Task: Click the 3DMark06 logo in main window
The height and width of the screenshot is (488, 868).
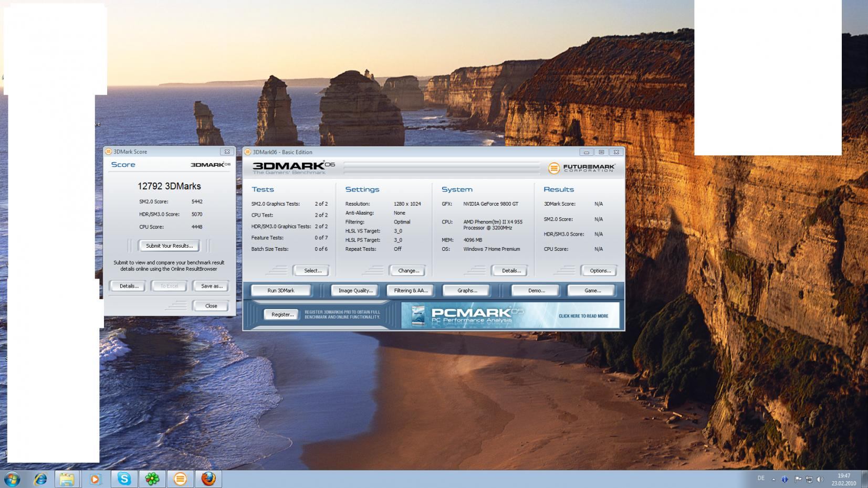Action: point(293,167)
